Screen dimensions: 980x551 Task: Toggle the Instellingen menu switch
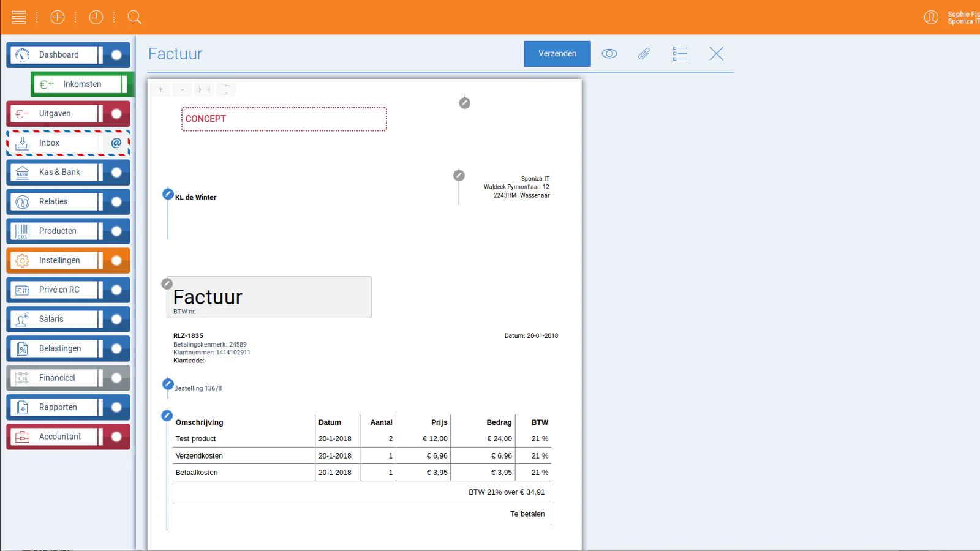click(x=116, y=261)
